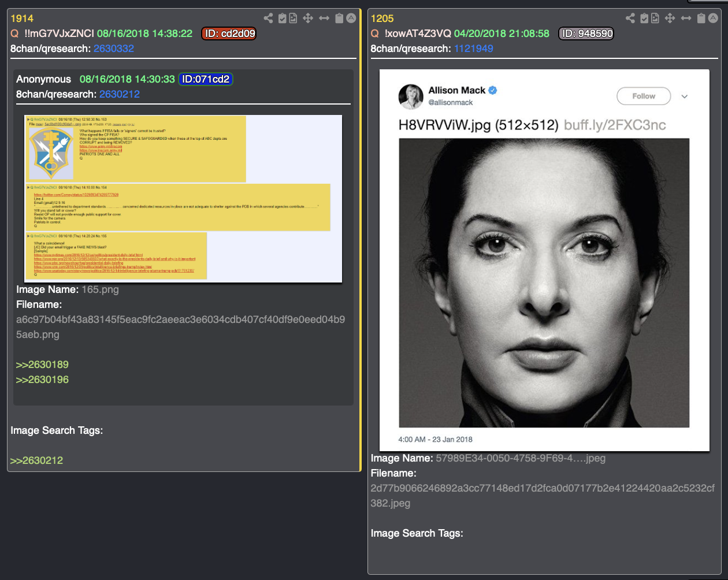This screenshot has height=580, width=728.
Task: Click the orange Q label in post 1205
Action: coord(375,34)
